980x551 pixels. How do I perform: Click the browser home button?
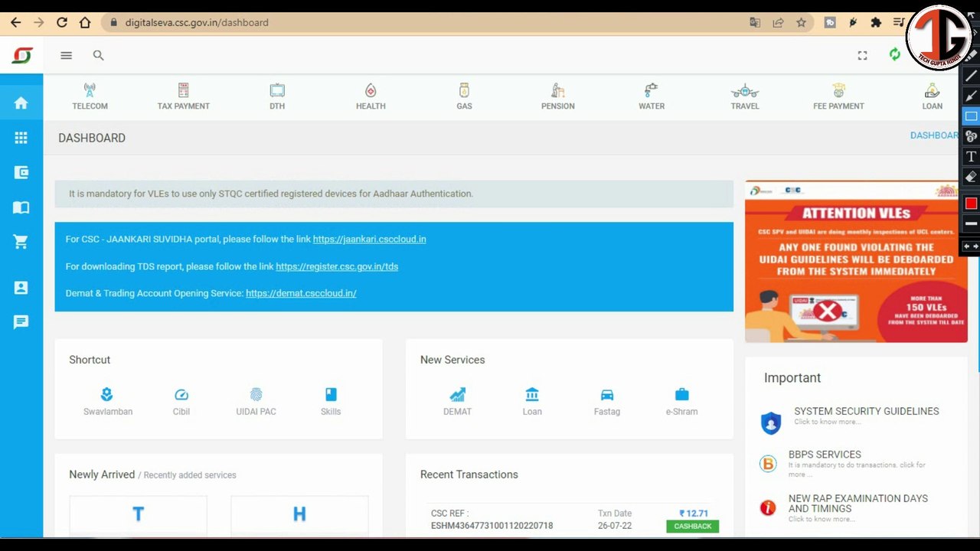point(85,22)
